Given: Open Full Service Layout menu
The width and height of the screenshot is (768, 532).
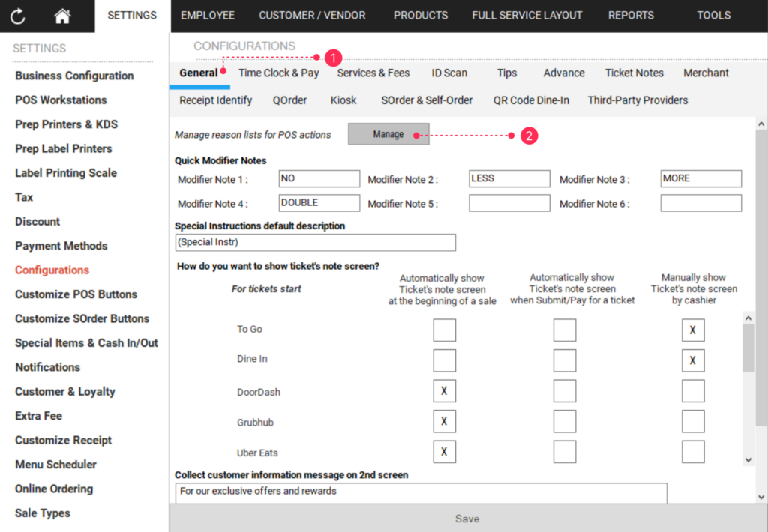Looking at the screenshot, I should (x=527, y=16).
